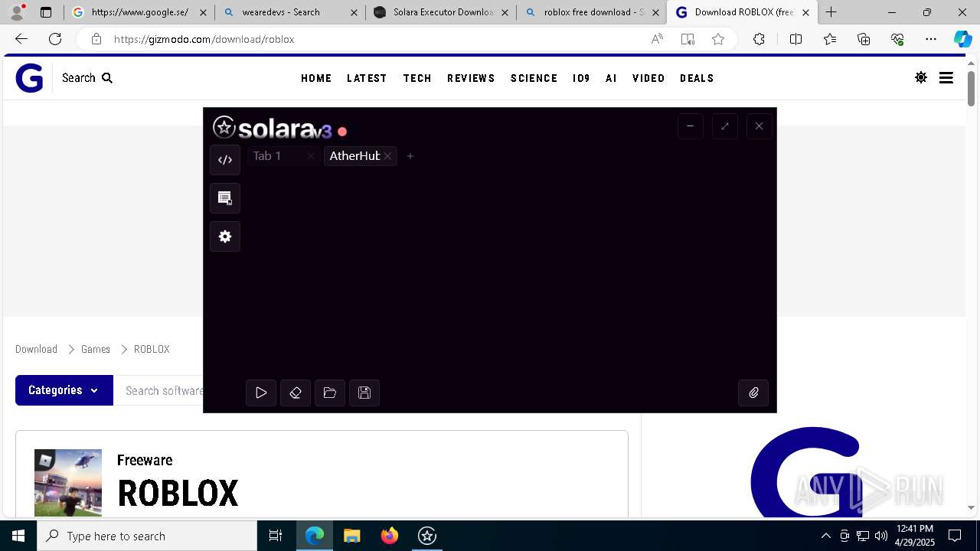Open Copilot in the Edge sidebar
Image resolution: width=980 pixels, height=551 pixels.
pyautogui.click(x=962, y=39)
